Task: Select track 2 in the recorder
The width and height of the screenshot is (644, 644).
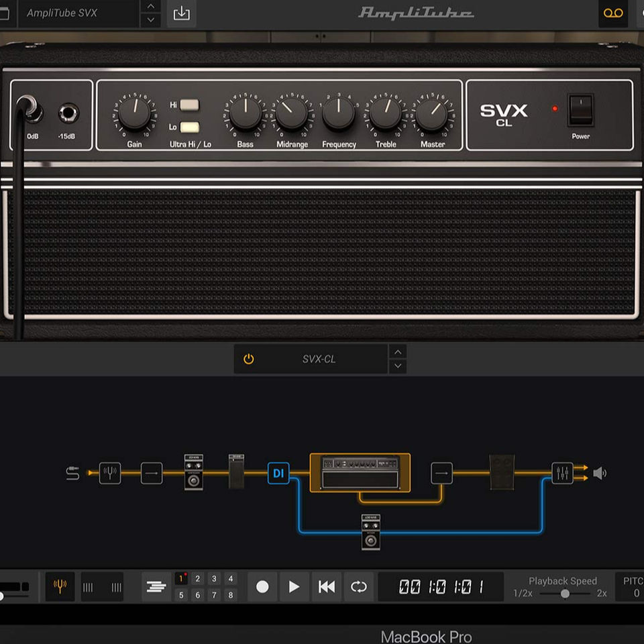Action: click(x=197, y=578)
